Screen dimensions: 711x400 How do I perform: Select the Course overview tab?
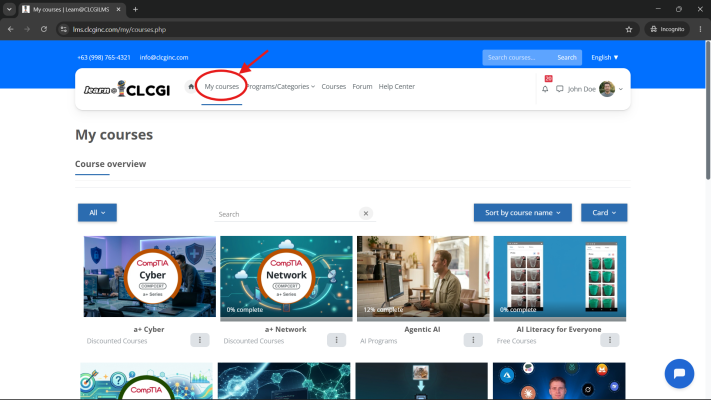(111, 164)
